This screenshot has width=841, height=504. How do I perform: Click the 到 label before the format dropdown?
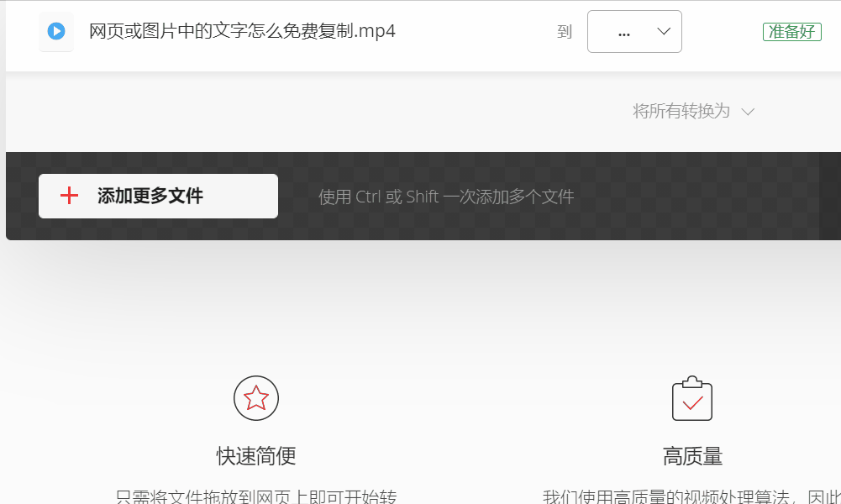pos(565,32)
